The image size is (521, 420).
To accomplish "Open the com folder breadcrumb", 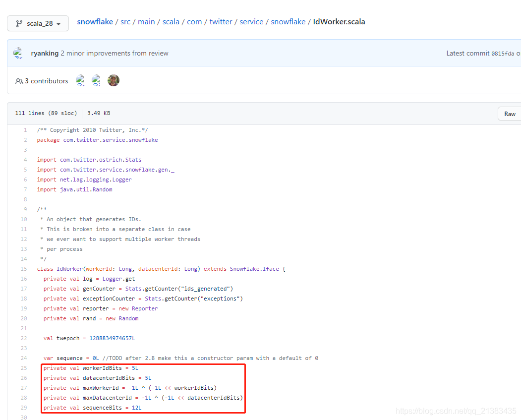I will (x=194, y=22).
